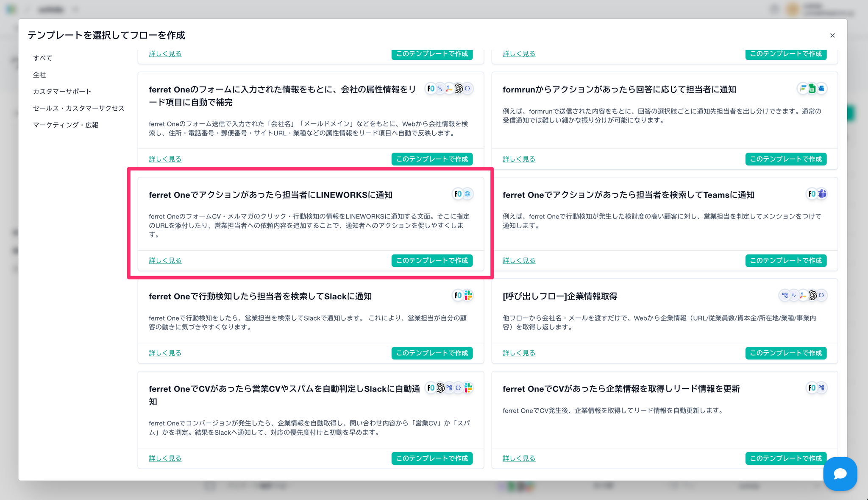Click the リード情報を更新 template card title
This screenshot has height=500, width=868.
click(x=621, y=389)
